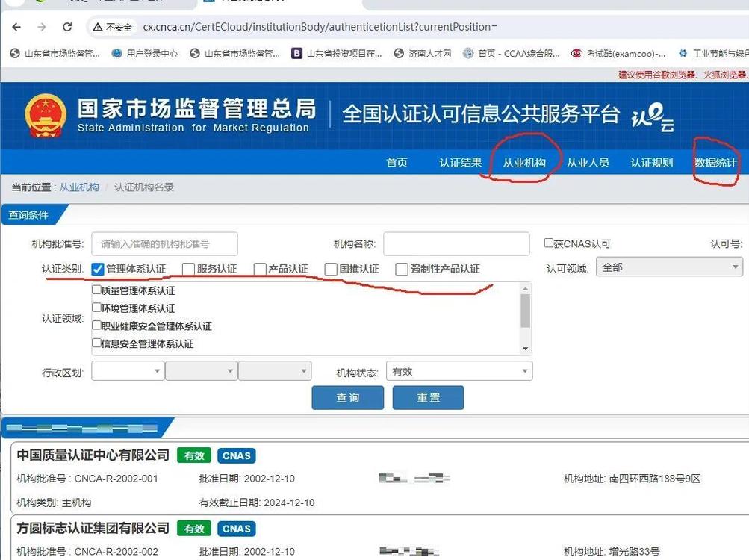Viewport: 749px width, 560px height.
Task: Click the CNAS badge of 中国质量认证中心
Action: 237,455
